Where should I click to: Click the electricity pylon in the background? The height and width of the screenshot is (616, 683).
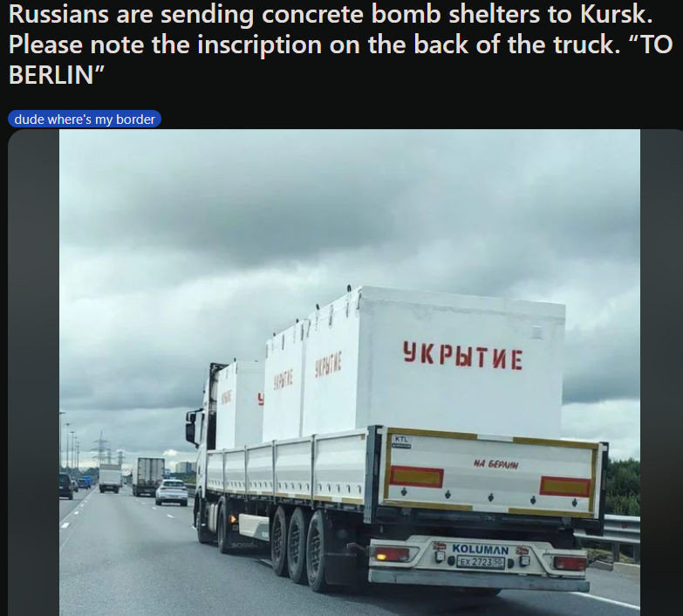pyautogui.click(x=101, y=448)
